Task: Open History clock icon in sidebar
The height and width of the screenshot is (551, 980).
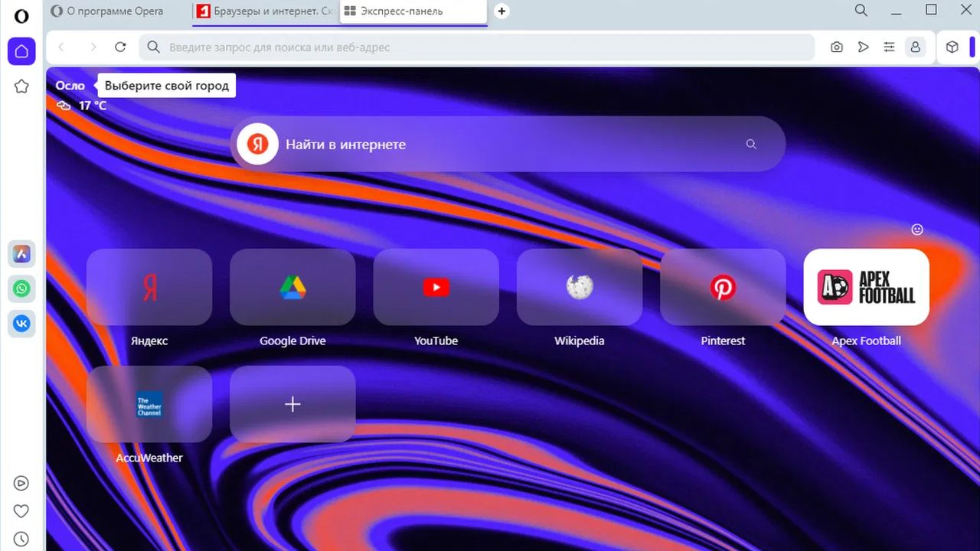Action: click(x=21, y=540)
